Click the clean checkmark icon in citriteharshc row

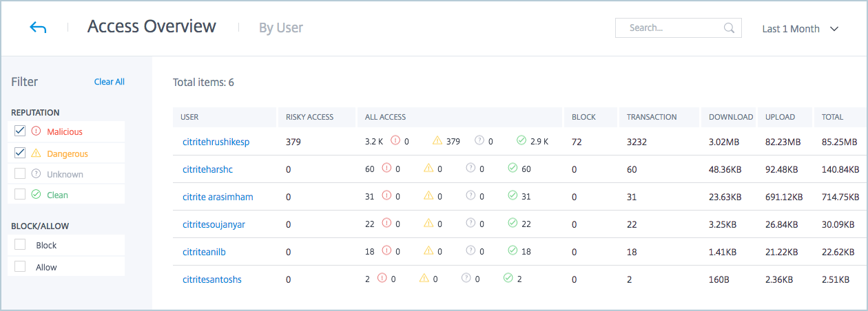tap(512, 169)
